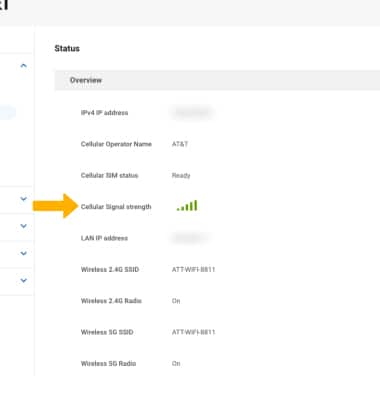Click the blurred LAN IP address value
The width and height of the screenshot is (380, 400).
click(190, 238)
